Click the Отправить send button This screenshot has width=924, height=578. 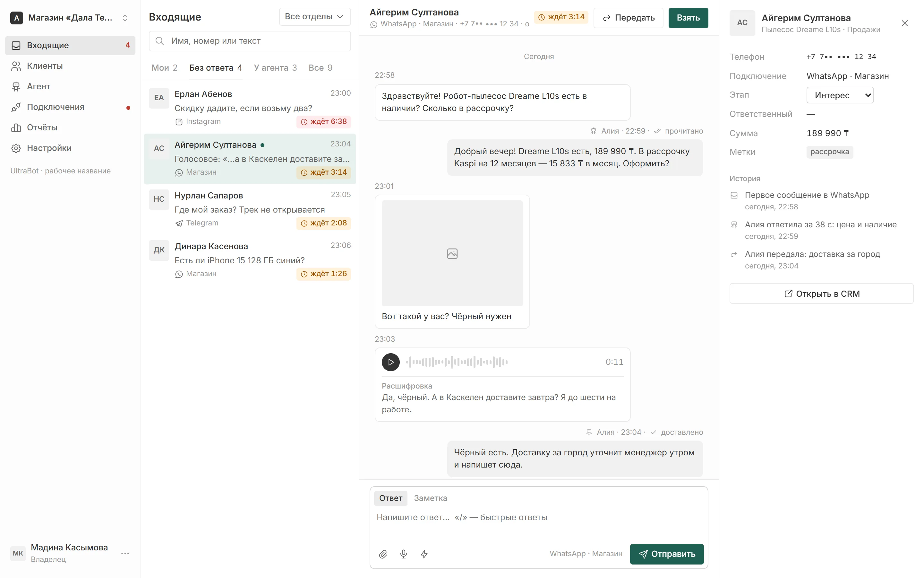pos(667,554)
